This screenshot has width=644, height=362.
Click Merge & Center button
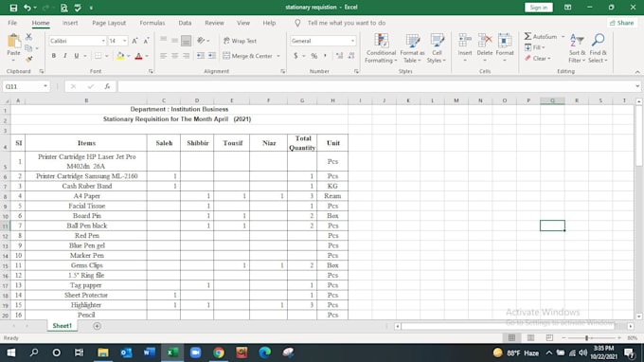pos(248,56)
